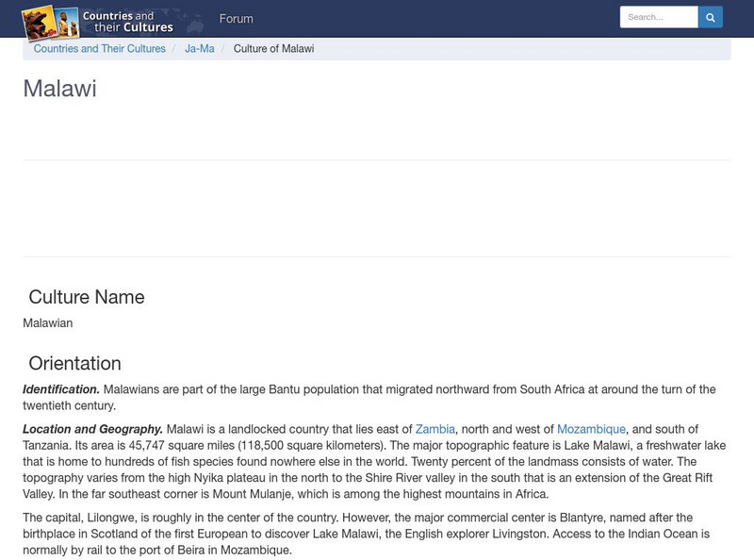Click the Culture Name heading
The width and height of the screenshot is (754, 560).
pos(87,297)
